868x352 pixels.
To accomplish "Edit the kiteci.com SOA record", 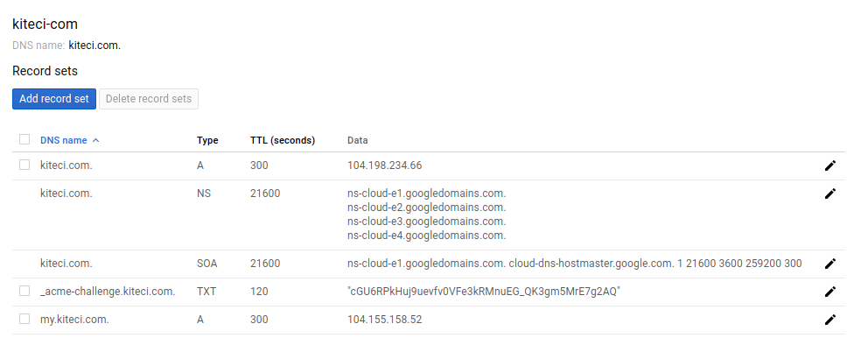I will (829, 264).
